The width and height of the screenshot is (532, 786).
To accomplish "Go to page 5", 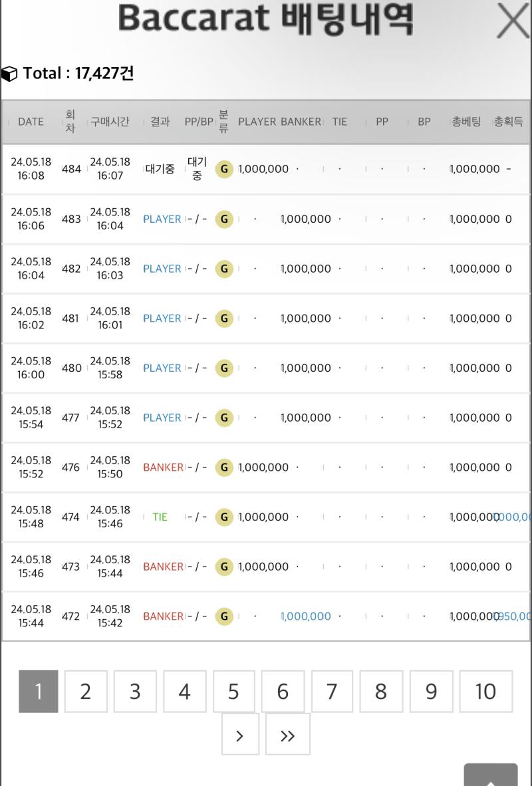I will pos(233,692).
